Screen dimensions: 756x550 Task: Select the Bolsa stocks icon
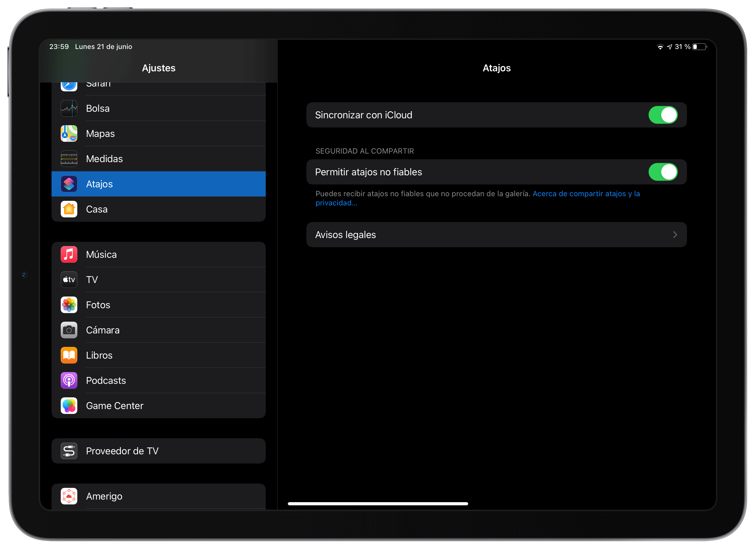point(69,108)
